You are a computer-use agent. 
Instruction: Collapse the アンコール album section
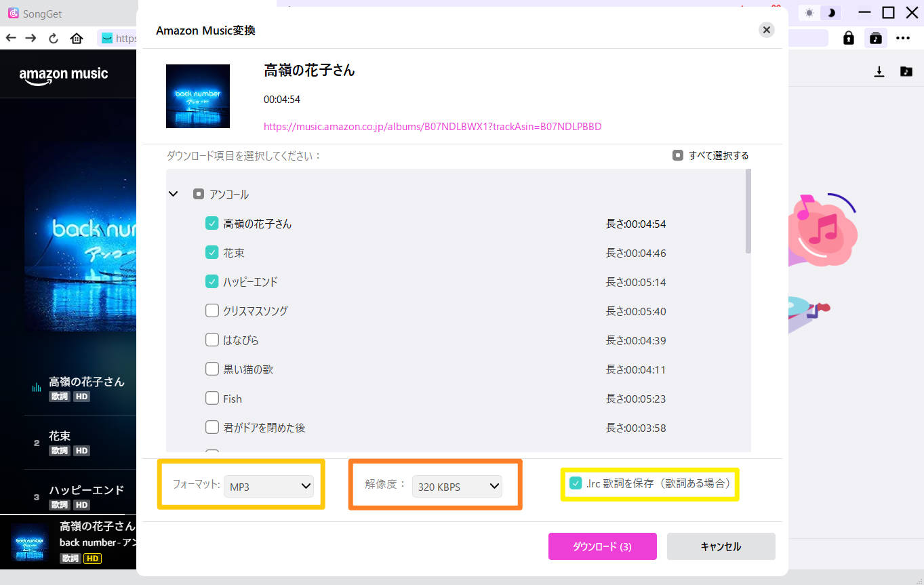coord(173,193)
